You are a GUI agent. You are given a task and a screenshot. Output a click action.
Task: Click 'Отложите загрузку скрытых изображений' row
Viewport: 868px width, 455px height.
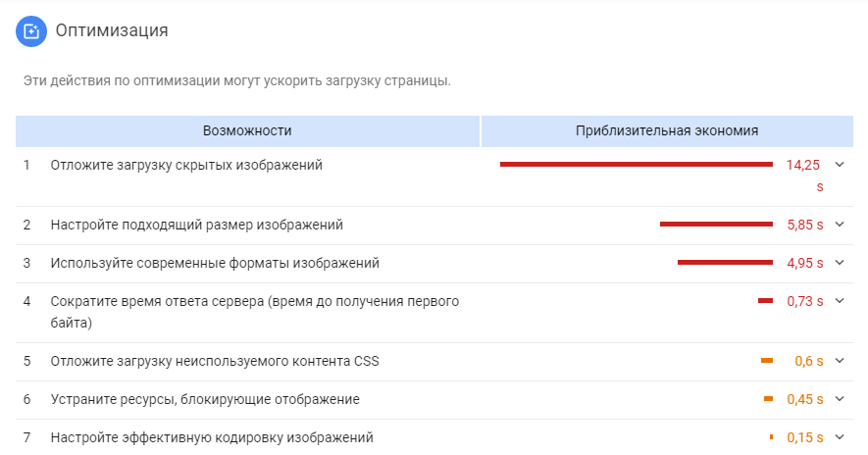(186, 165)
